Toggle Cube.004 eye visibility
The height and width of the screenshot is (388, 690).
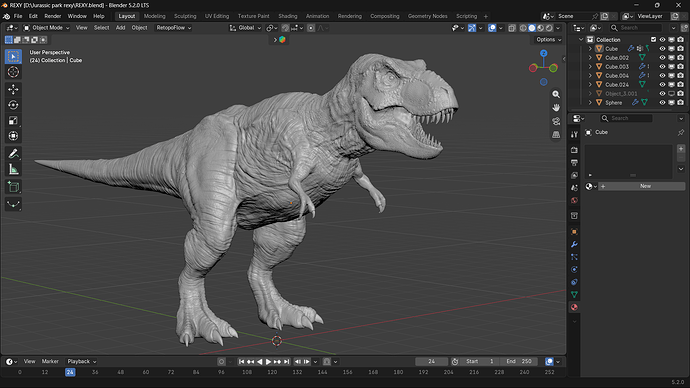[662, 76]
